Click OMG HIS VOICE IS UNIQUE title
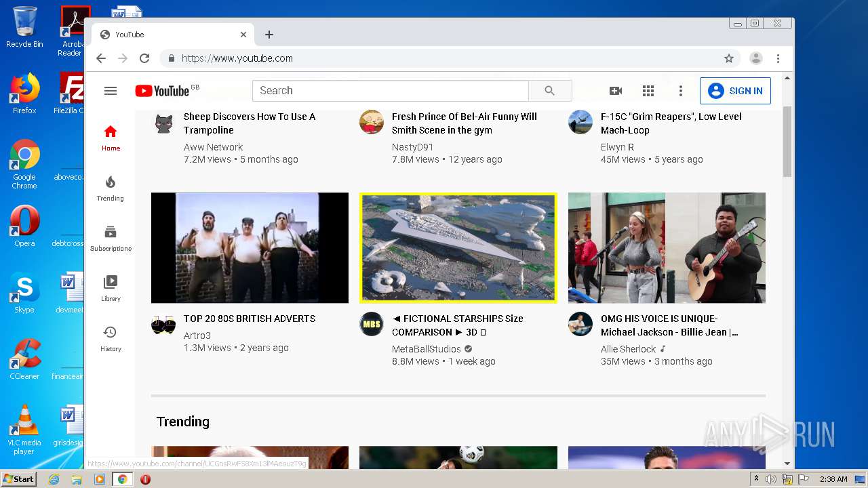This screenshot has height=488, width=868. point(669,325)
